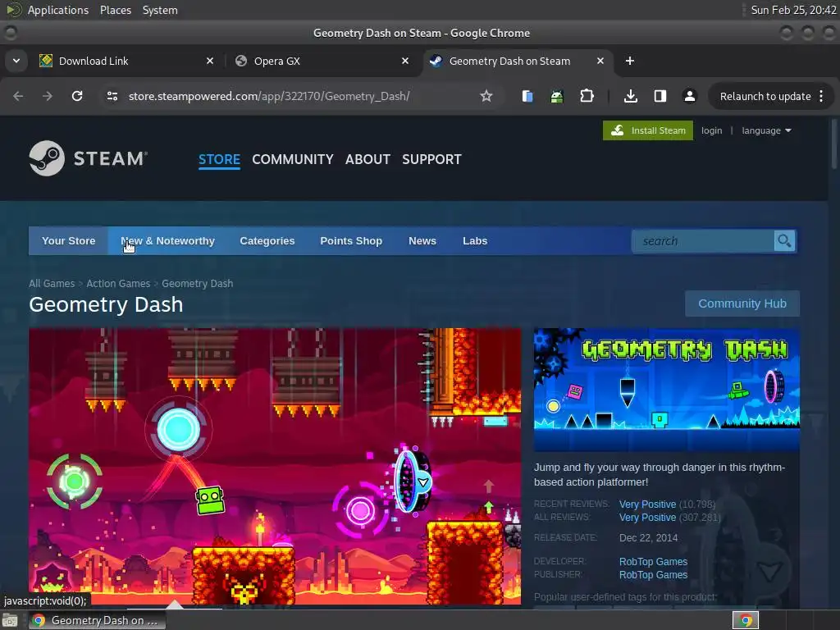The width and height of the screenshot is (840, 630).
Task: Open Chrome three-dot menu
Action: click(x=821, y=96)
